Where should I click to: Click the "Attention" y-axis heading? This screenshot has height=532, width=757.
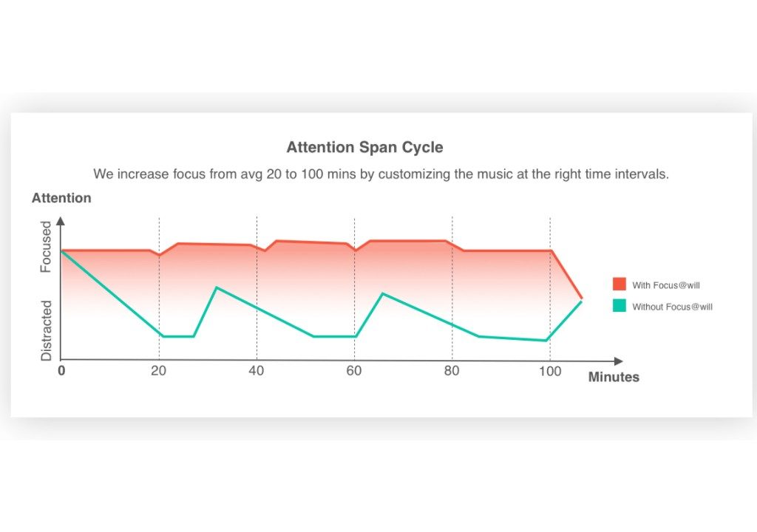pyautogui.click(x=61, y=198)
